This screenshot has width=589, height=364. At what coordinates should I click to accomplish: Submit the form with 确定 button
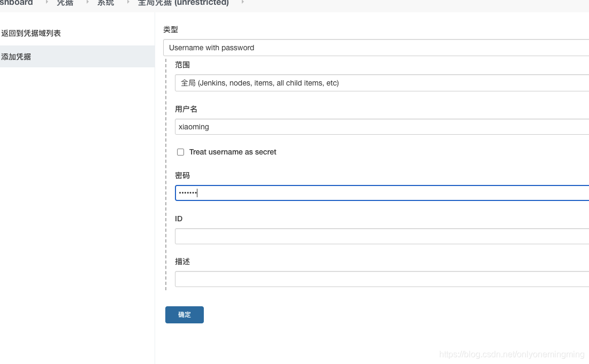(185, 315)
